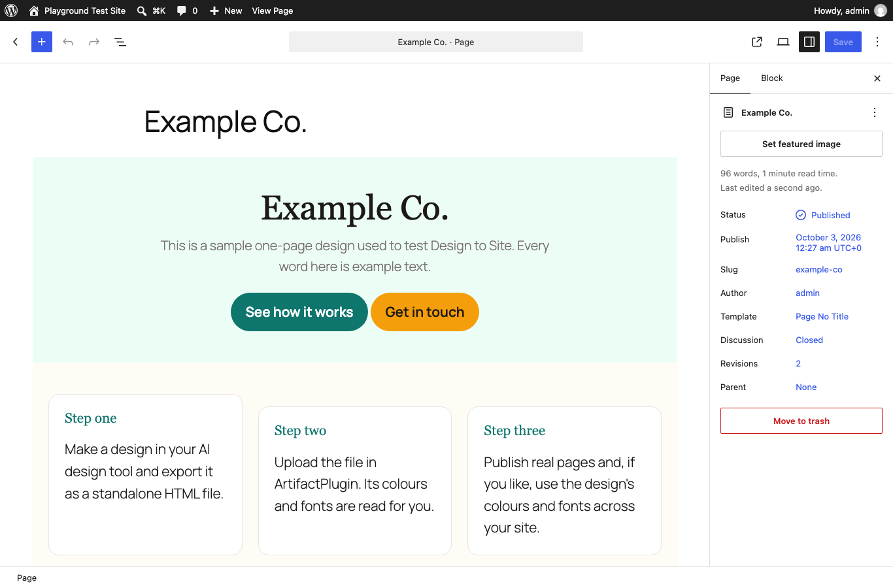View page in new tab icon

pyautogui.click(x=757, y=42)
